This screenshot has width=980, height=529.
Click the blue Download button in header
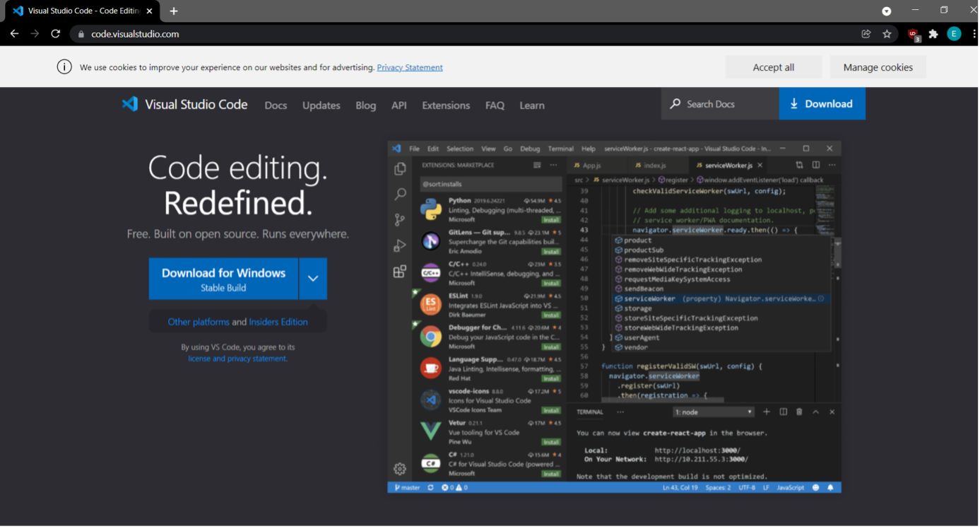pos(822,104)
